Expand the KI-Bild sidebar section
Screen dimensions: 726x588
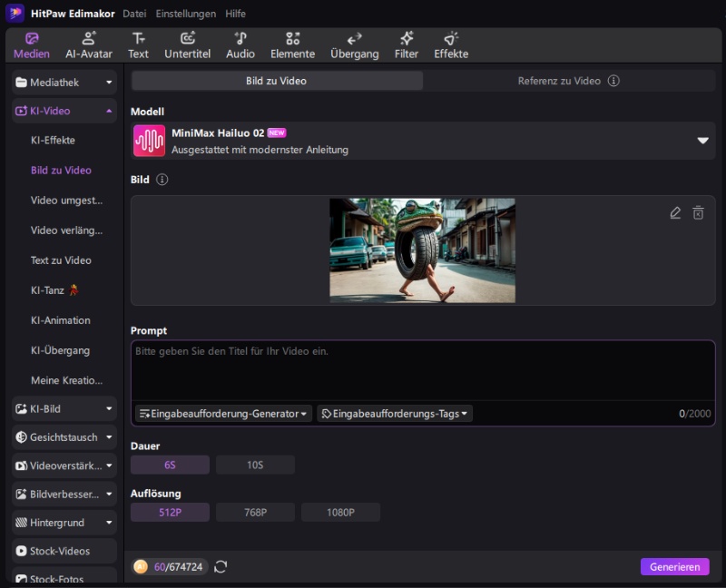point(64,409)
